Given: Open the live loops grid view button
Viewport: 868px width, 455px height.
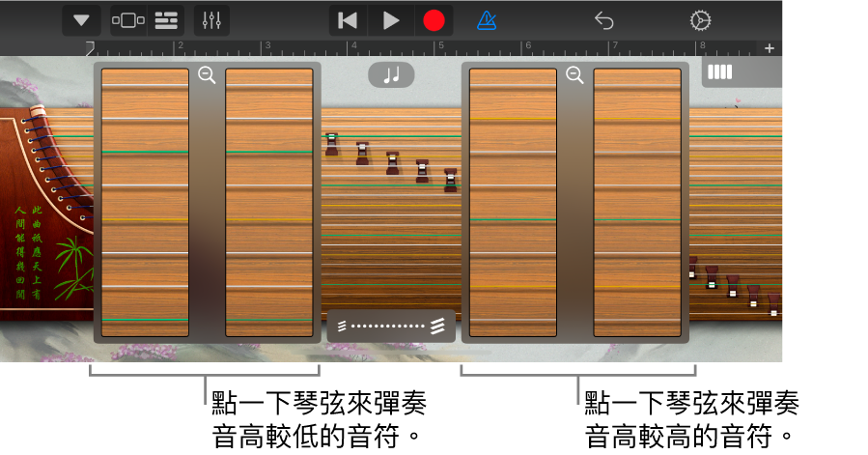Looking at the screenshot, I should click(x=128, y=21).
